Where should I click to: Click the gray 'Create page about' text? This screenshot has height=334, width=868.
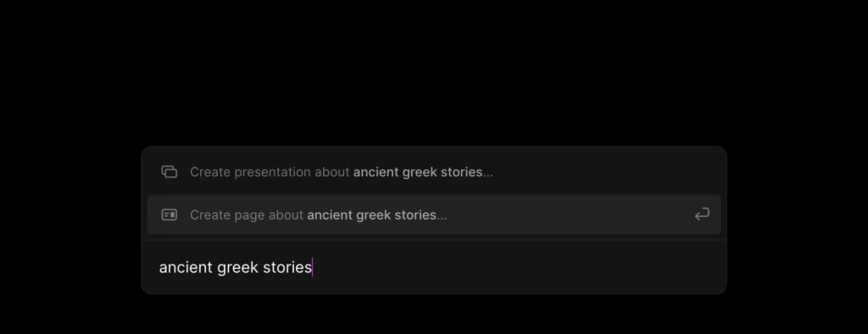(247, 215)
